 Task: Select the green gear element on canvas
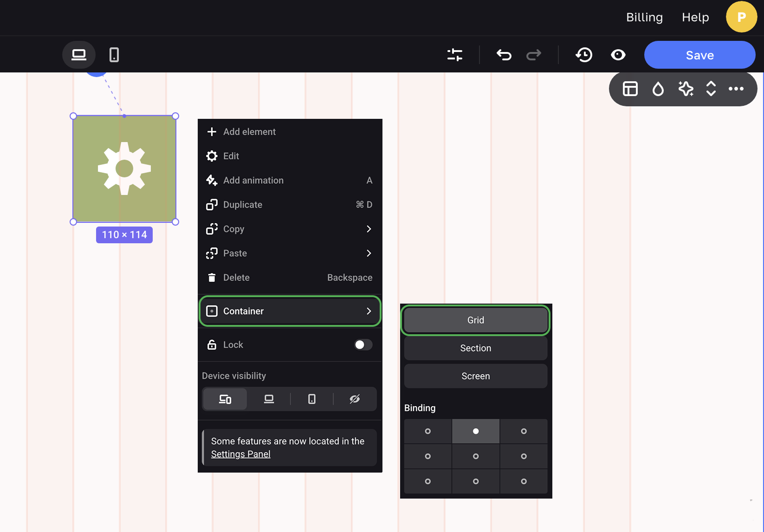(x=124, y=169)
